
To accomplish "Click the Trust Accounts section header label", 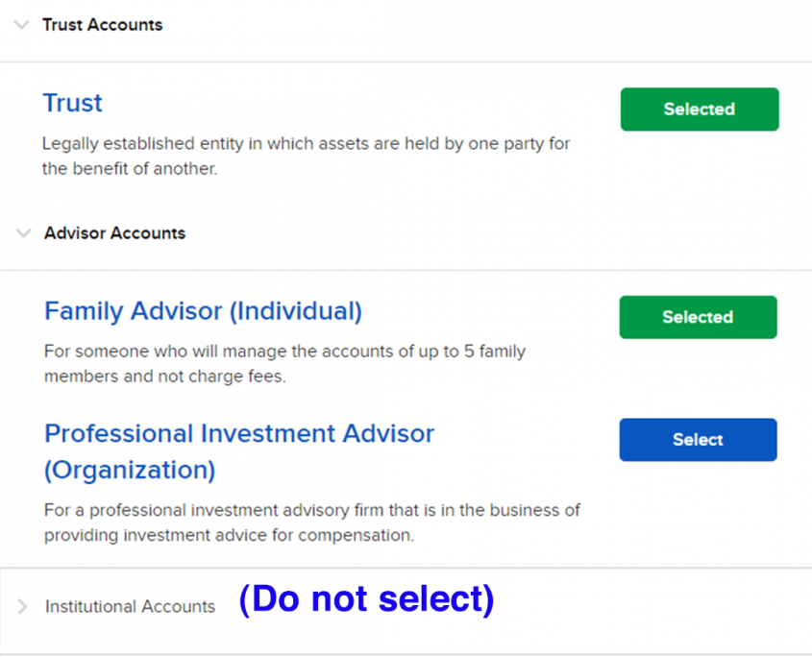I will tap(102, 25).
